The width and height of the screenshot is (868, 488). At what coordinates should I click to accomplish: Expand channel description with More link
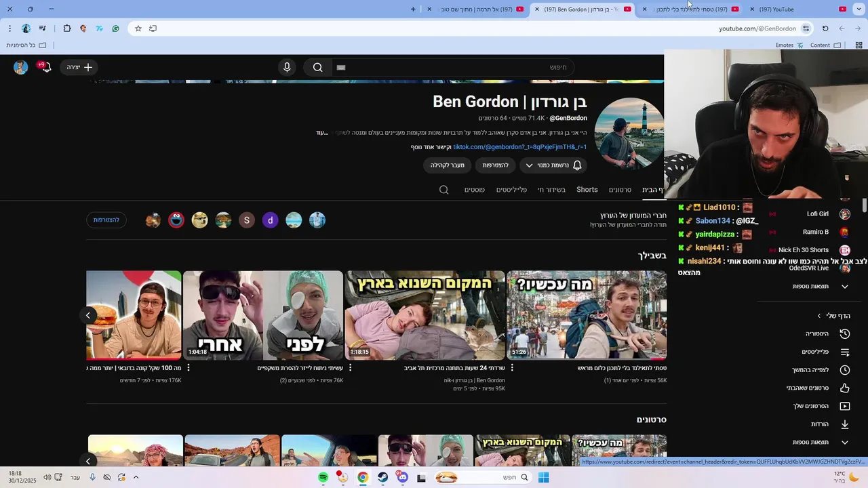point(321,133)
